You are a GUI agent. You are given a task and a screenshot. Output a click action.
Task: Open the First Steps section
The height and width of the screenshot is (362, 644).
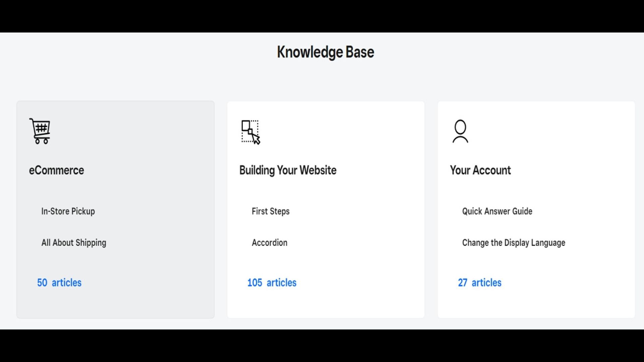tap(270, 211)
